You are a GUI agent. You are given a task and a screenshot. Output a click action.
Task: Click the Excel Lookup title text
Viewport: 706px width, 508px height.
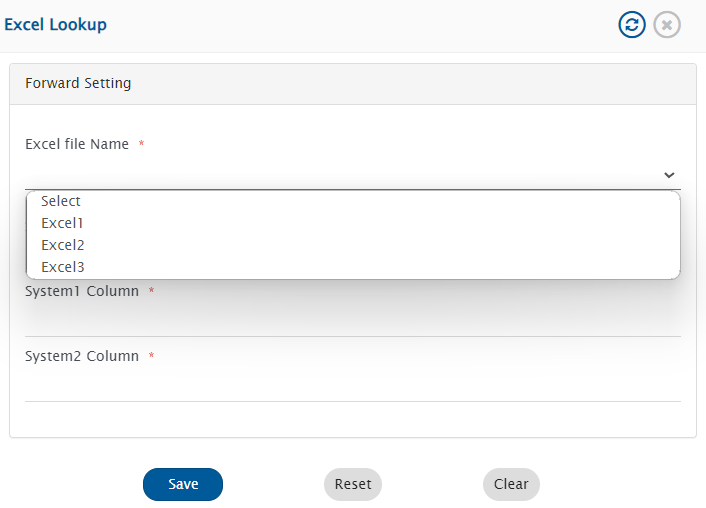[x=56, y=25]
